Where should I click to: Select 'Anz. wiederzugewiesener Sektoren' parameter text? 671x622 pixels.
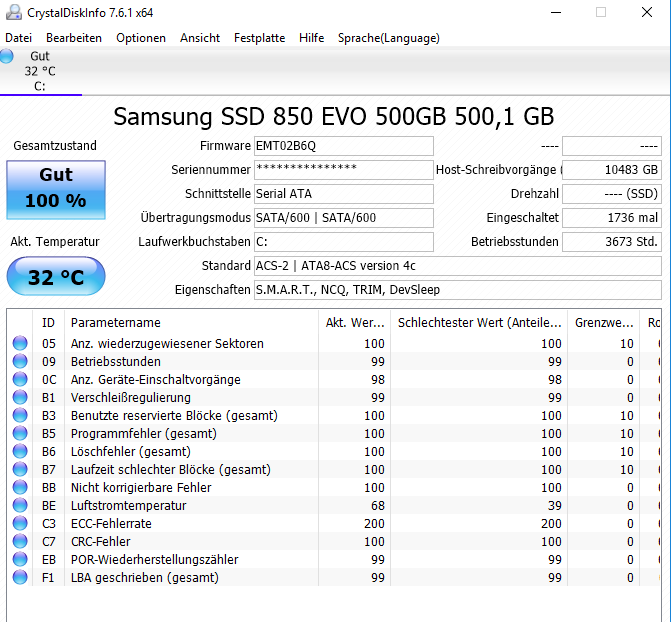(x=167, y=344)
